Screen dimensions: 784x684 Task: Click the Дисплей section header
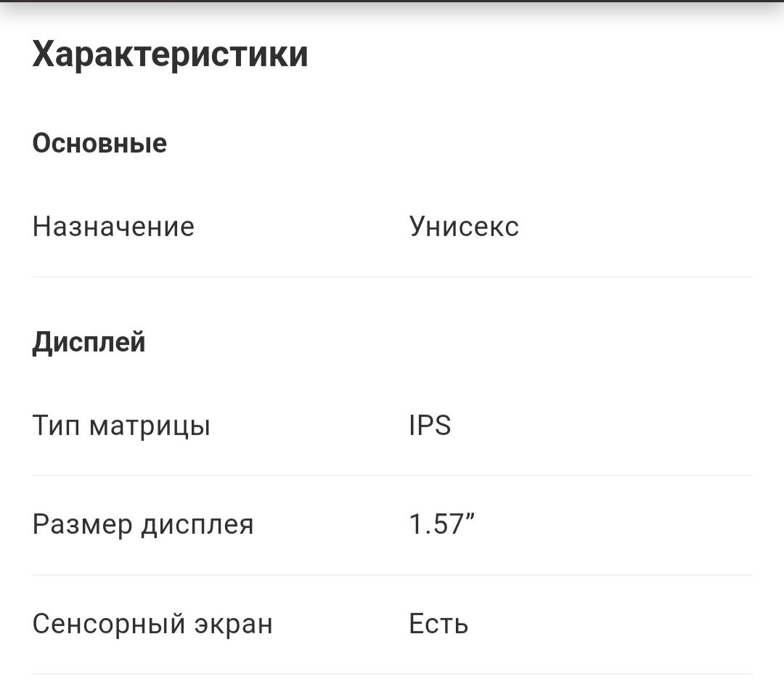[x=89, y=343]
